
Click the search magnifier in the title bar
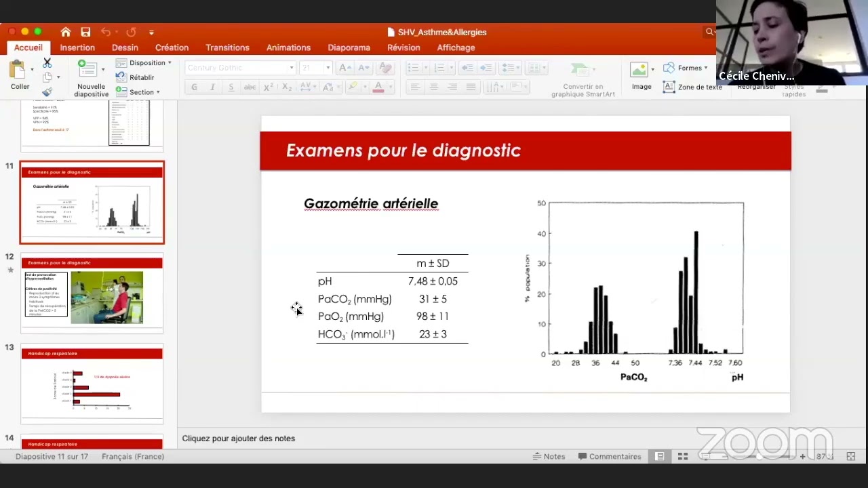click(x=709, y=32)
